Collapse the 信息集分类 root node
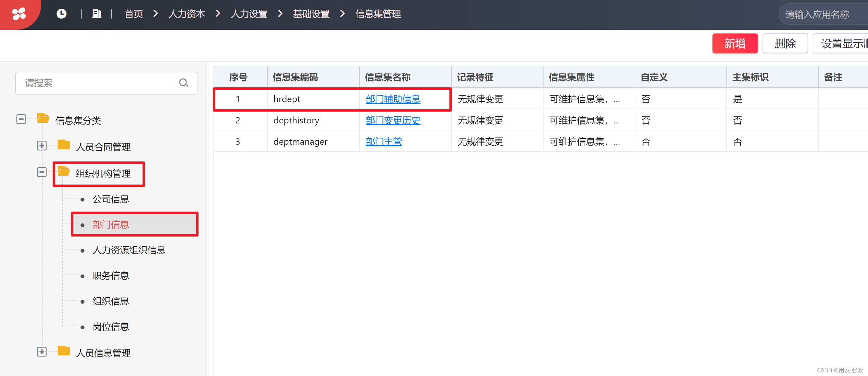868x376 pixels. (x=21, y=119)
